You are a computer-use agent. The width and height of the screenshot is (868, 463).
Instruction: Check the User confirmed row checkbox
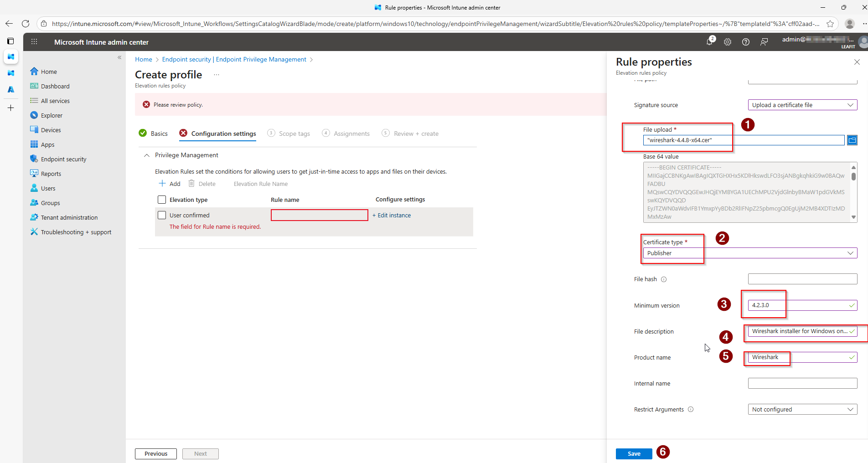click(162, 215)
